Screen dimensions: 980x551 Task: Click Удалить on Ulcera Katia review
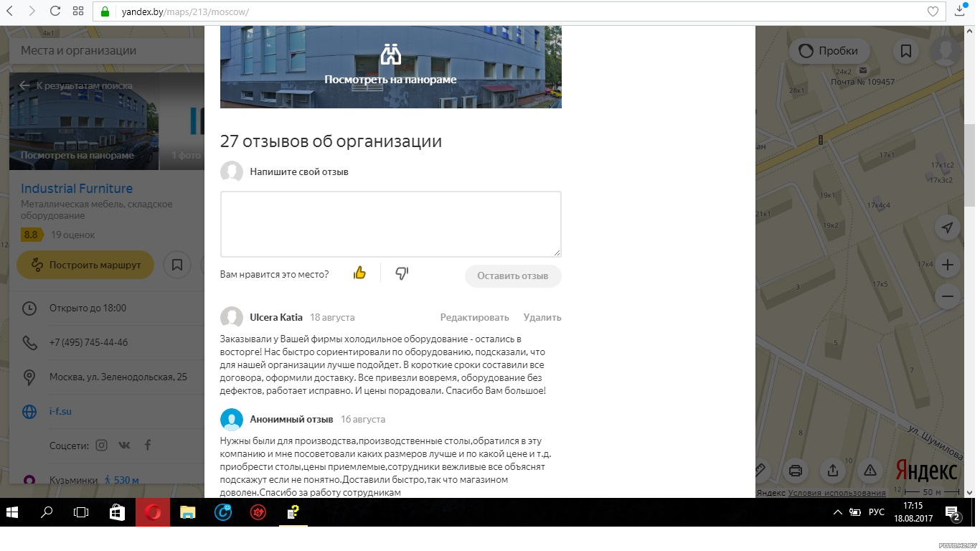tap(542, 317)
